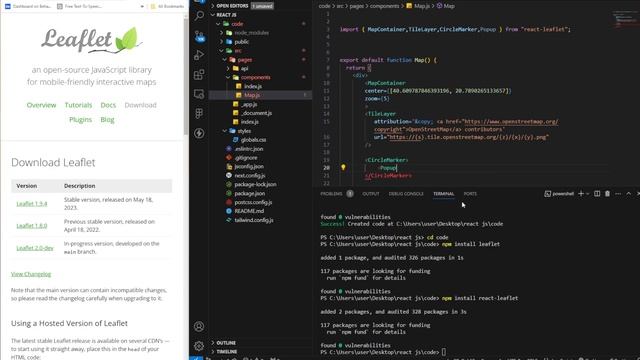Open the Plugins link on the Leaflet site
Screen dimensions: 640x360
(80, 120)
